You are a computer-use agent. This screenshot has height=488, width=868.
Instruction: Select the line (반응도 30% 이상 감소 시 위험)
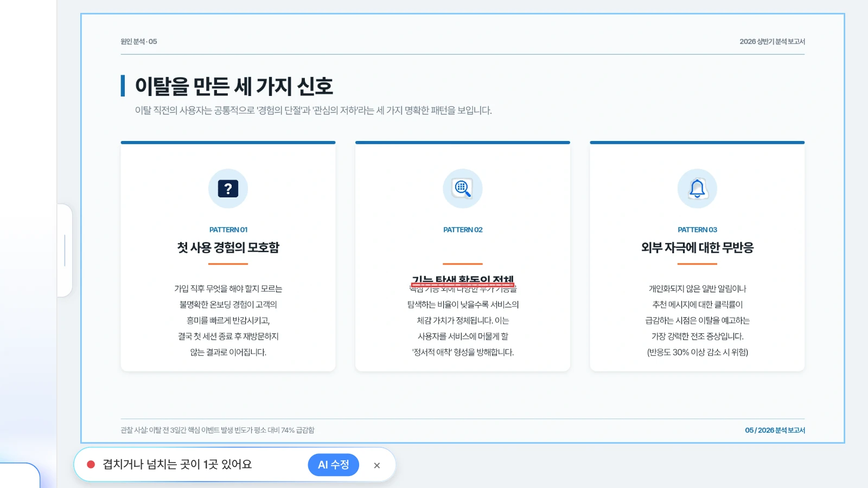(x=697, y=352)
